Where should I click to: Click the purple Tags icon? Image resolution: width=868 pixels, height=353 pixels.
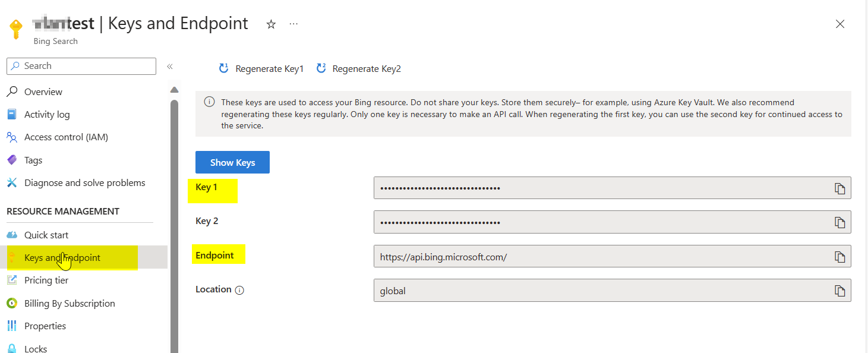point(12,160)
